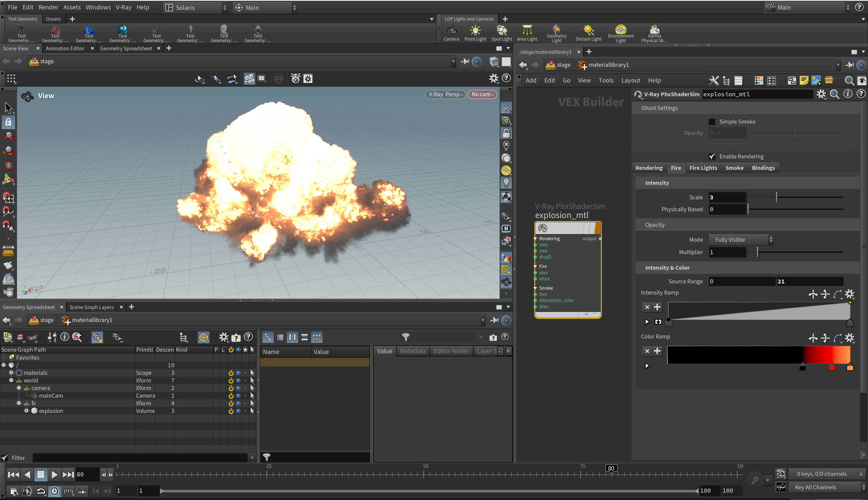Add a Spot Light from shelf
This screenshot has height=500, width=868.
pyautogui.click(x=501, y=33)
